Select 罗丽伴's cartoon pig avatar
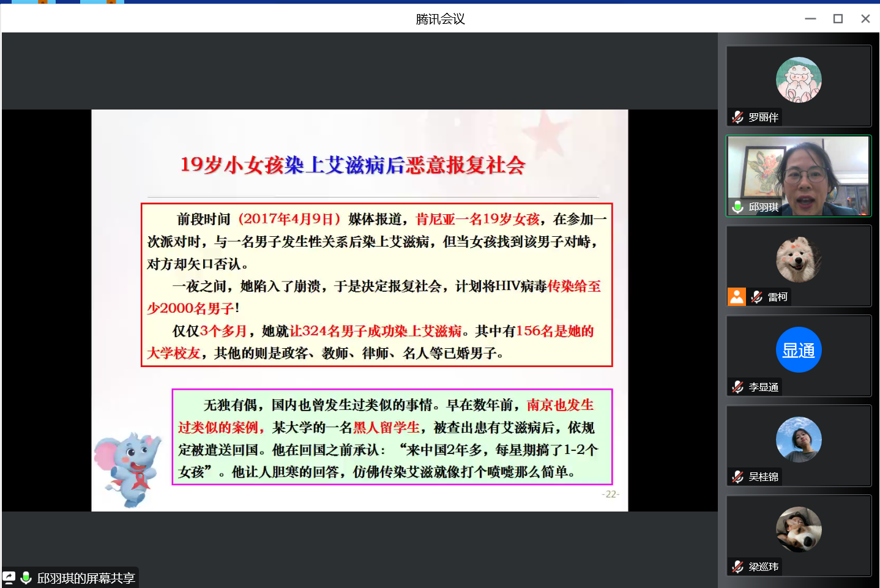The width and height of the screenshot is (880, 588). tap(799, 80)
